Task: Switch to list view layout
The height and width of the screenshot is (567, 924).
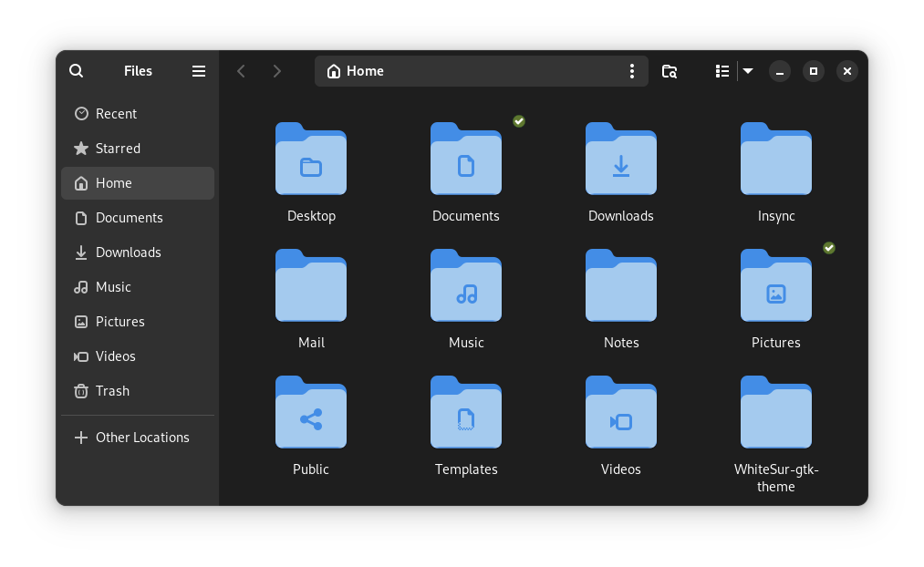Action: pos(722,70)
